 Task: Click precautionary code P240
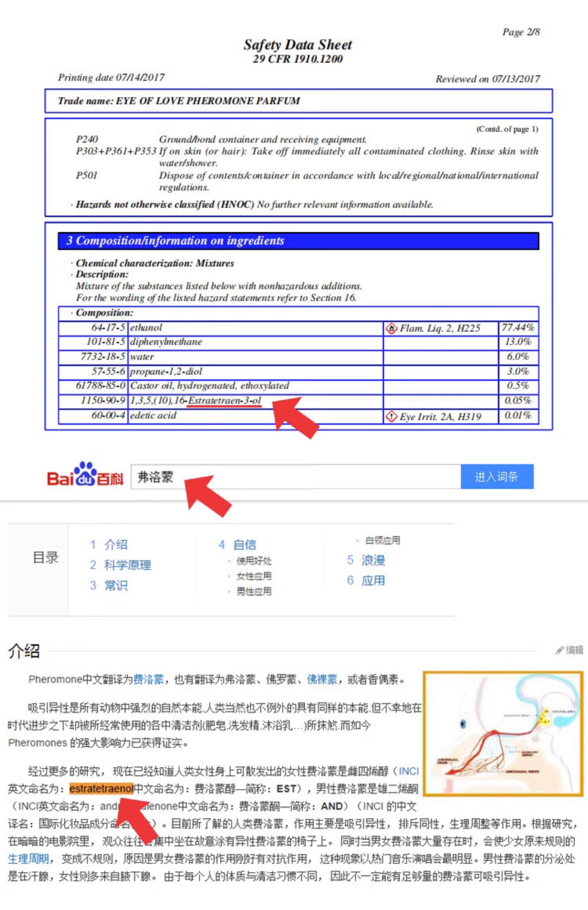coord(87,140)
